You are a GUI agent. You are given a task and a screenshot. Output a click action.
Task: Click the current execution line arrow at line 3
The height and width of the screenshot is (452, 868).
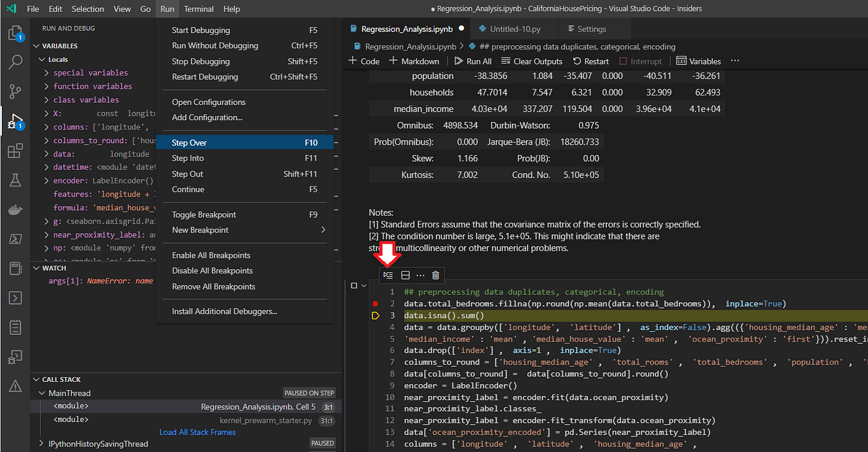click(x=375, y=316)
